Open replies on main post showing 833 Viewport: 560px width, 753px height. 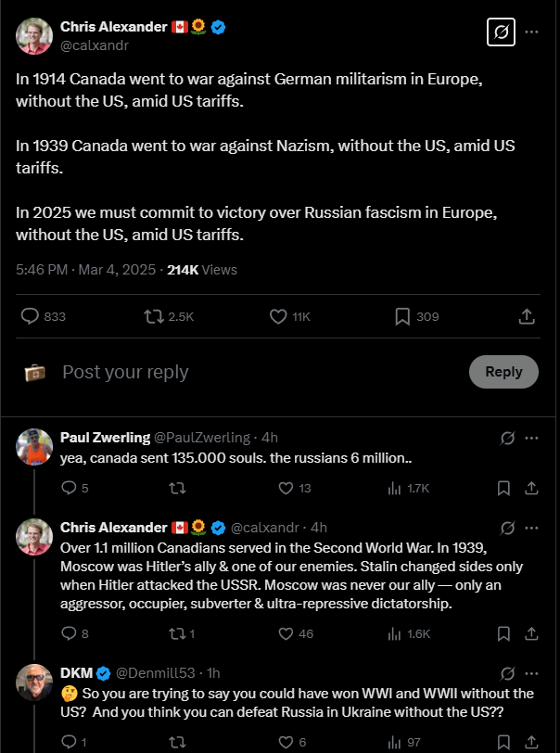point(44,316)
